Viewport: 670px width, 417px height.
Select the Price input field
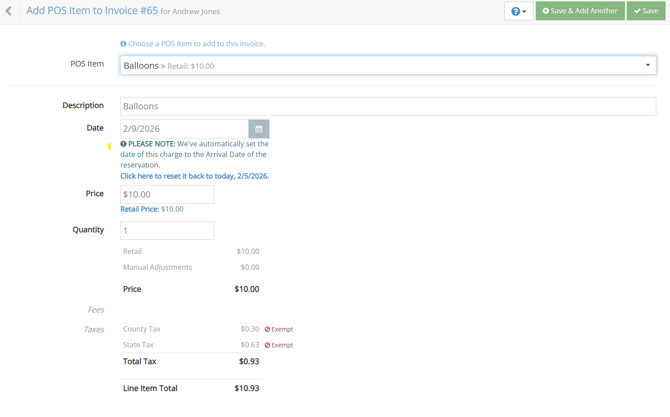point(166,194)
